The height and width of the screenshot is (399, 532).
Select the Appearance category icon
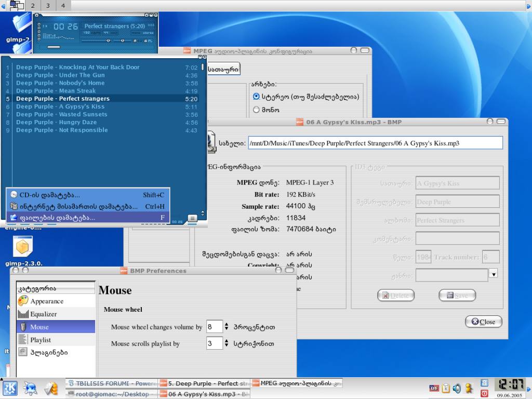pyautogui.click(x=23, y=301)
